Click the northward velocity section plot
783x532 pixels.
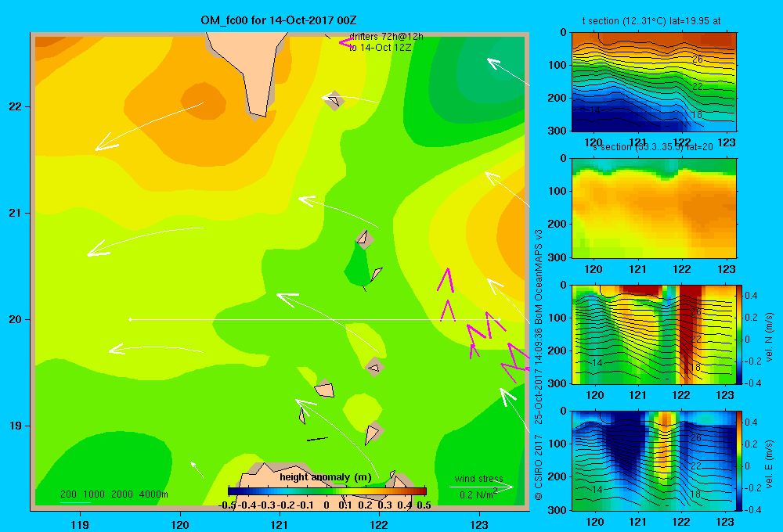654,334
